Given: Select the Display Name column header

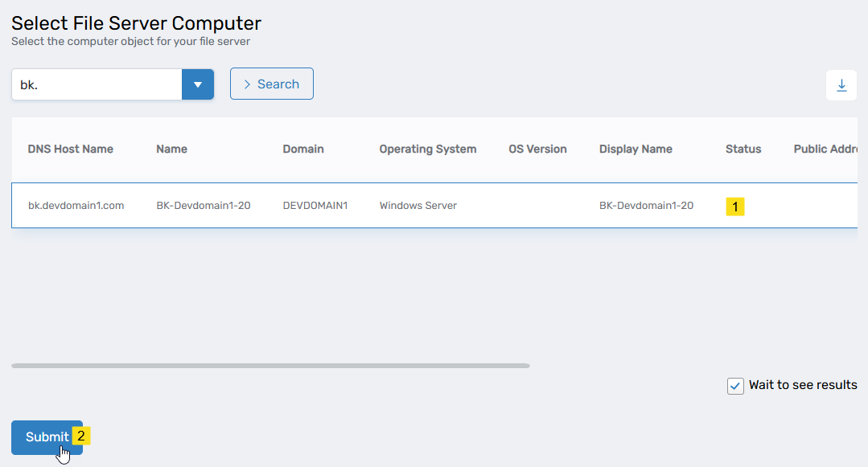Looking at the screenshot, I should (x=636, y=149).
